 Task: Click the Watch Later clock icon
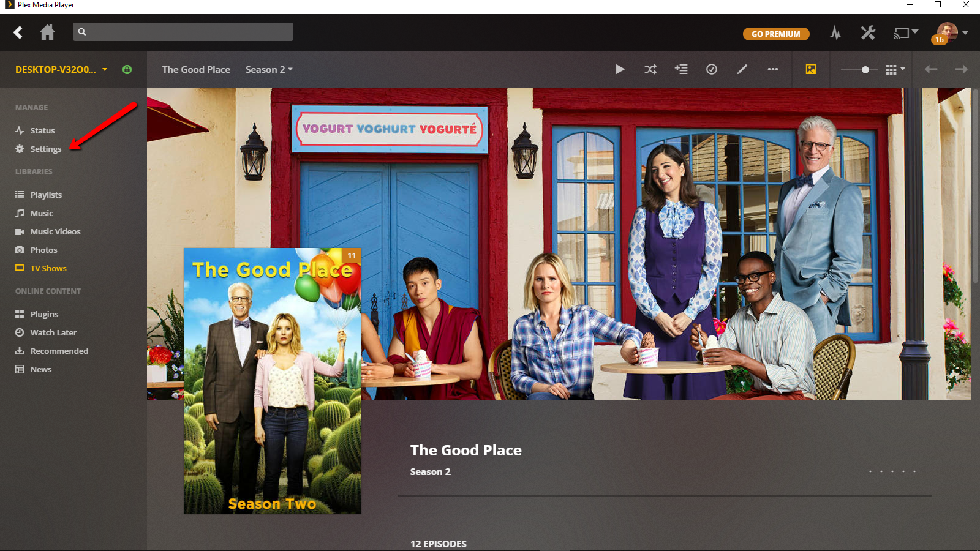pos(20,332)
